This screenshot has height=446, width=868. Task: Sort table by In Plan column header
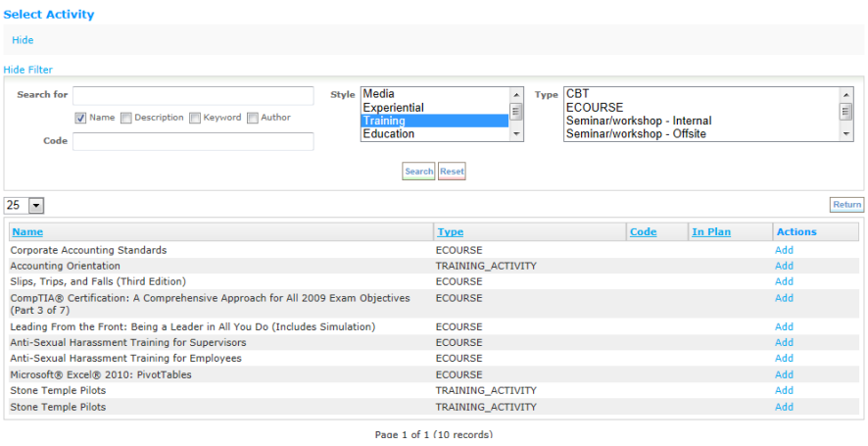click(711, 232)
